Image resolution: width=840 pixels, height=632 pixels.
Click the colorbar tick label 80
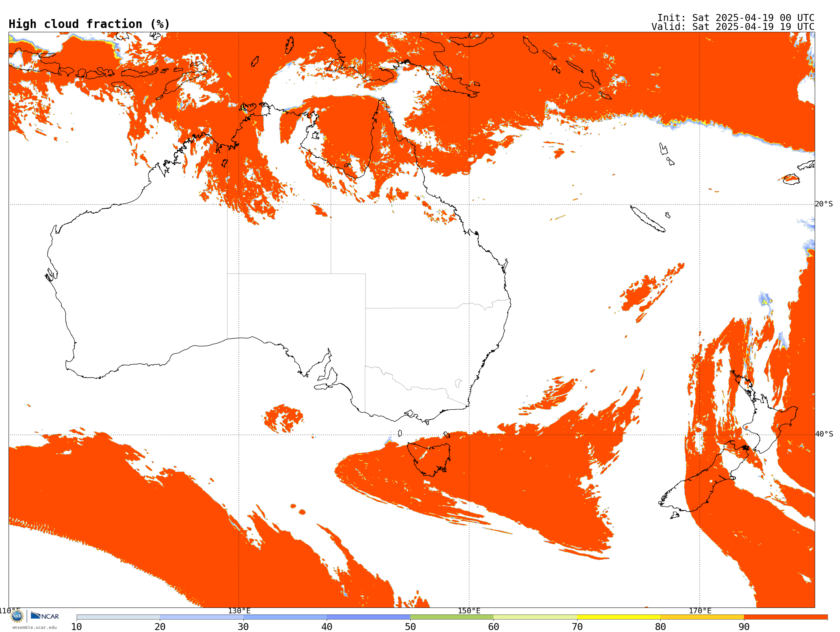(660, 627)
